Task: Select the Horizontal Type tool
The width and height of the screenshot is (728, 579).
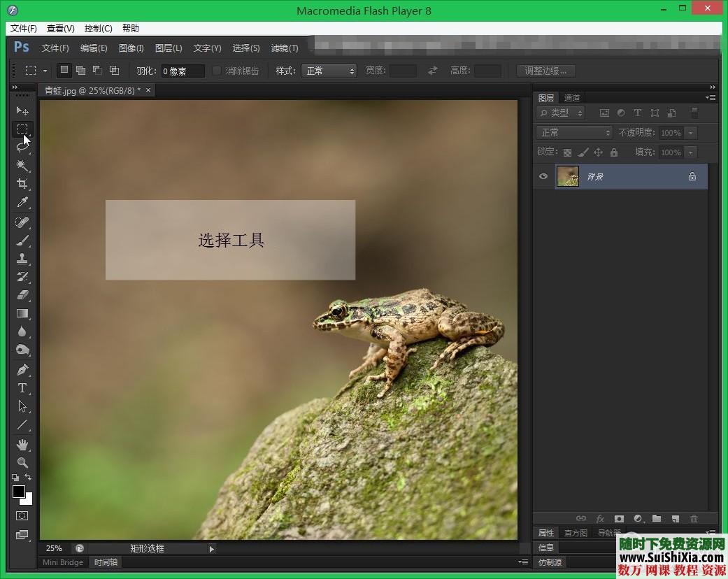Action: [22, 387]
